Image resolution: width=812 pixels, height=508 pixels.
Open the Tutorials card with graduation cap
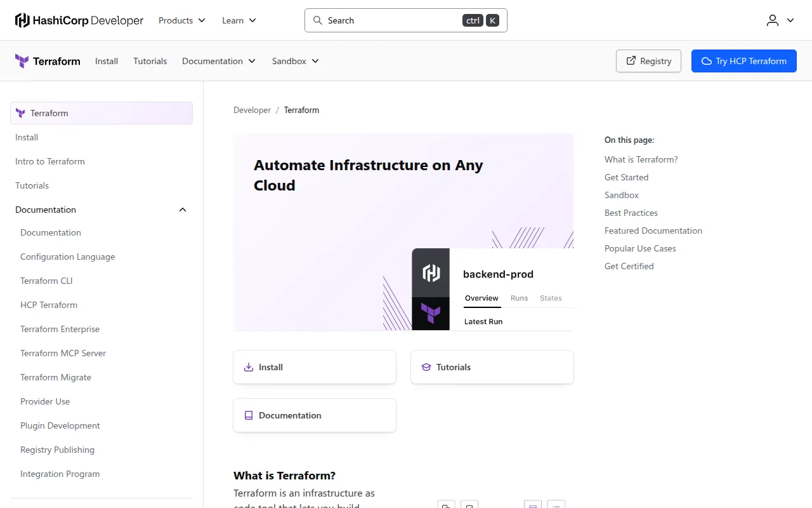tap(492, 367)
